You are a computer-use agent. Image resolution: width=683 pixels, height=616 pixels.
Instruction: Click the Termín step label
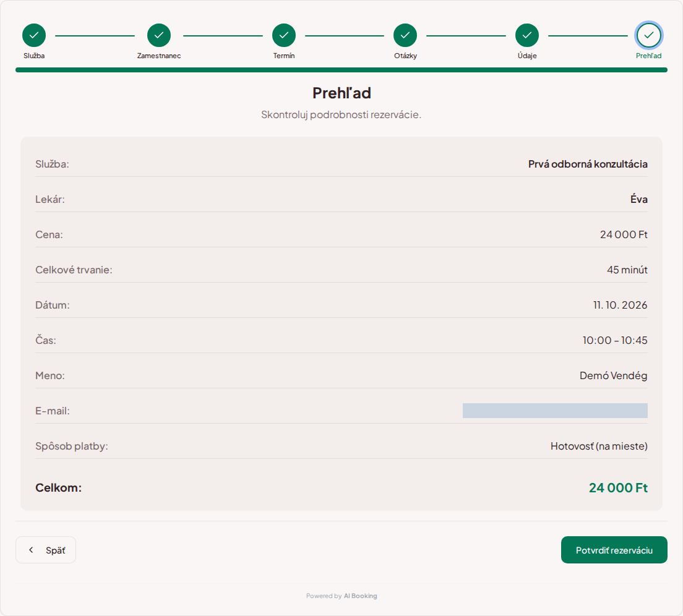tap(284, 56)
